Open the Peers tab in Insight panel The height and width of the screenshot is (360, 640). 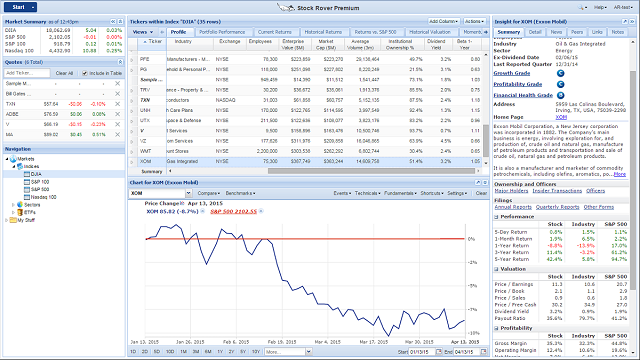click(577, 32)
